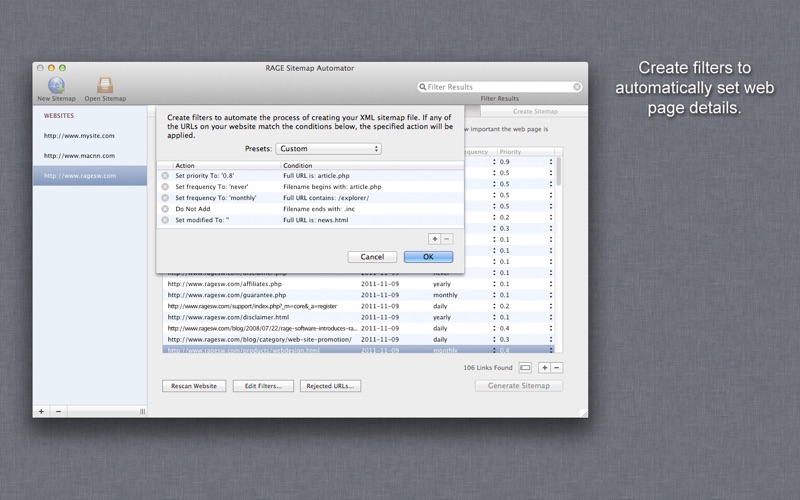The height and width of the screenshot is (500, 800).
Task: Click the Open Sitemap toolbar icon
Action: coord(105,85)
